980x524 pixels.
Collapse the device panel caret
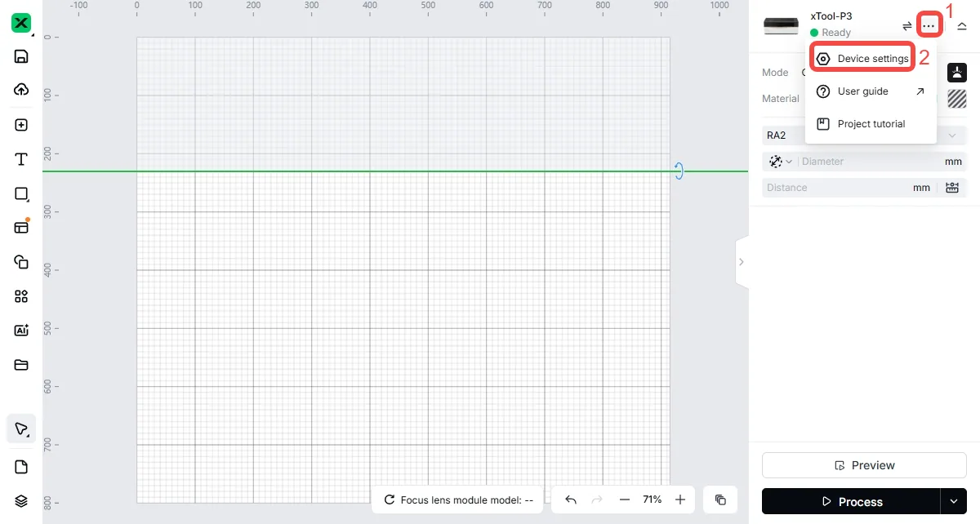pos(962,26)
